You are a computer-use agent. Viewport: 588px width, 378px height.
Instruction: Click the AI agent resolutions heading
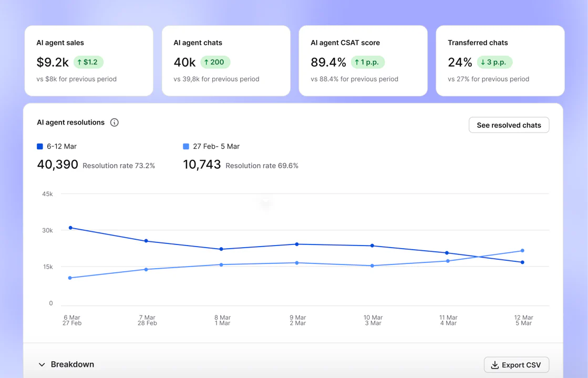[70, 122]
